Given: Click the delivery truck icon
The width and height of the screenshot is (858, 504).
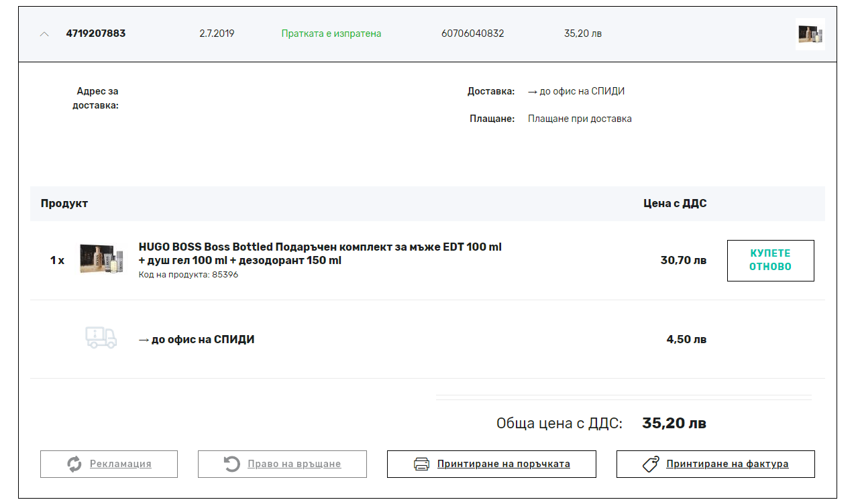Looking at the screenshot, I should [101, 338].
